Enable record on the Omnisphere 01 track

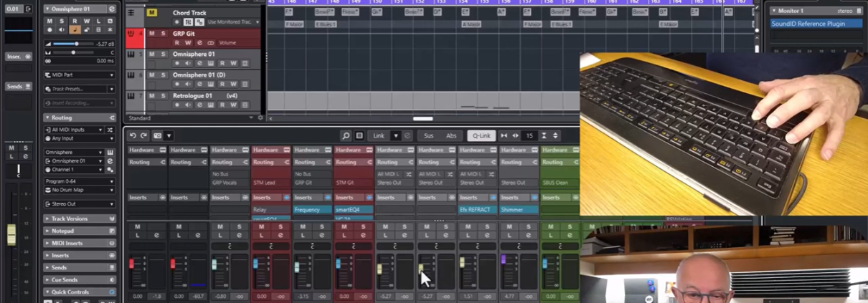click(x=177, y=64)
